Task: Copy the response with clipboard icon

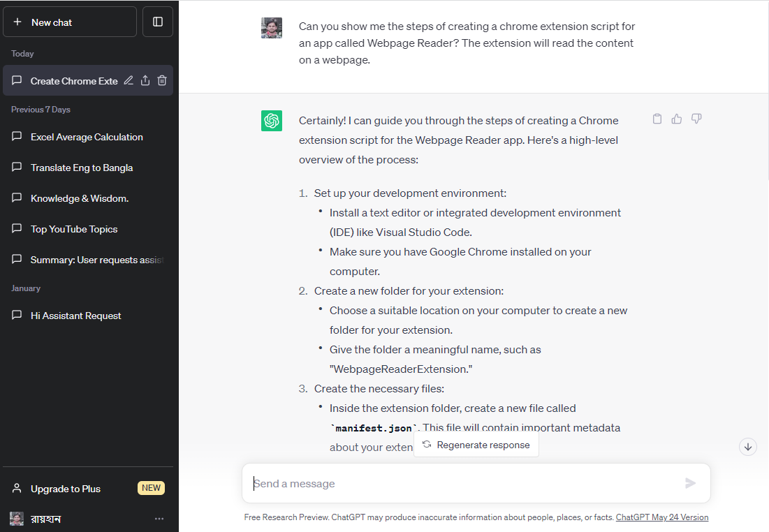Action: (x=657, y=119)
